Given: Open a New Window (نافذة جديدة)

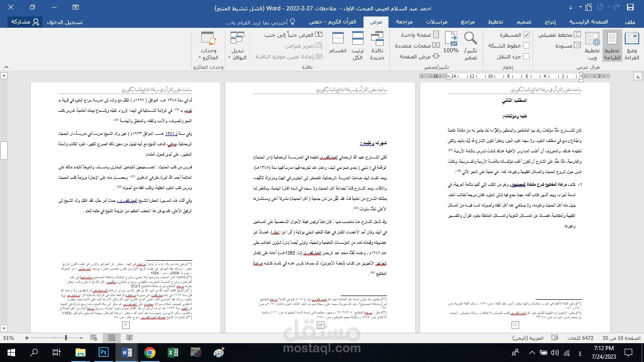Looking at the screenshot, I should (377, 46).
